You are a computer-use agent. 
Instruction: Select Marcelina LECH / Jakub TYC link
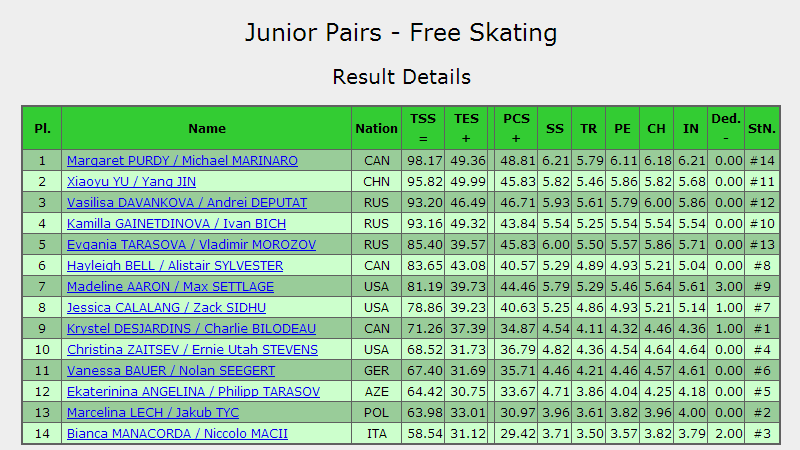(153, 412)
